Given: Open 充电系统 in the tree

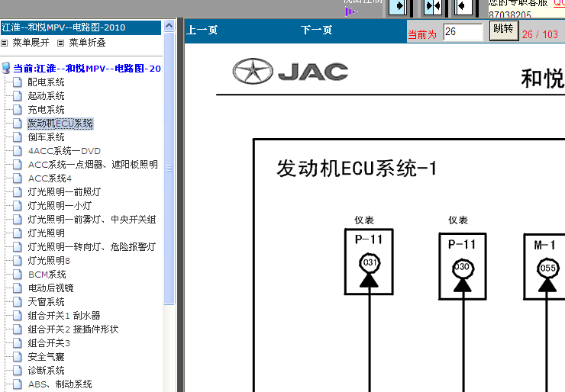Looking at the screenshot, I should [x=46, y=110].
